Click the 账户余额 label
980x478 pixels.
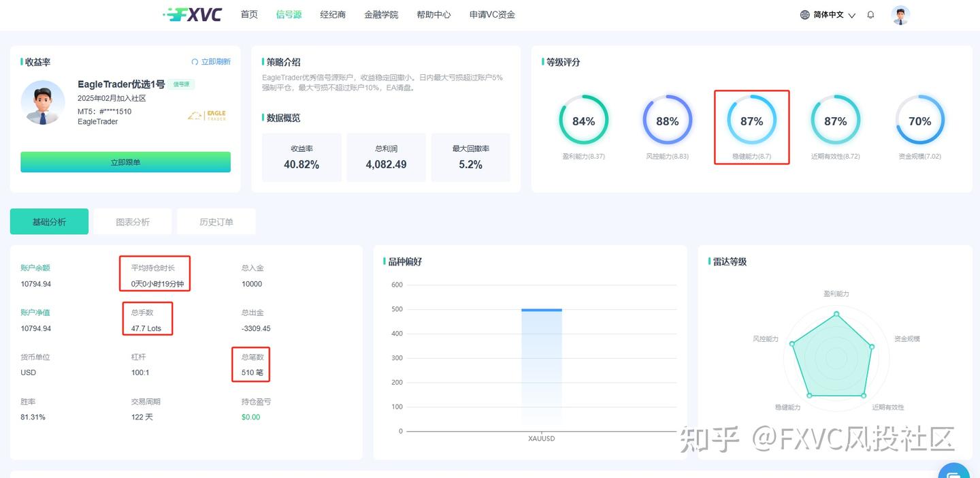[35, 268]
